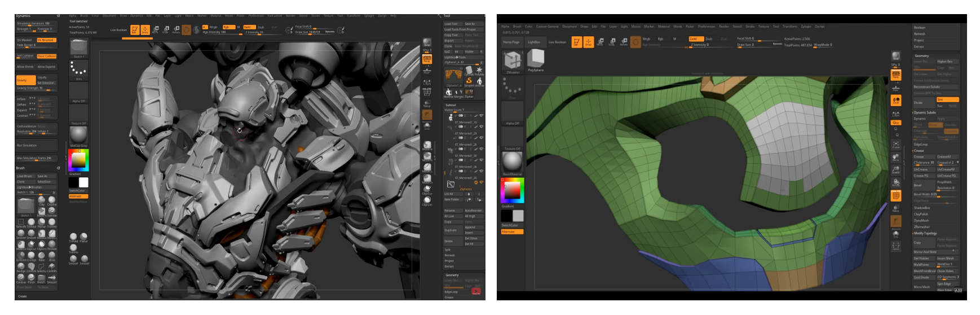Open the Home Page tab
980x315 pixels.
click(x=511, y=42)
